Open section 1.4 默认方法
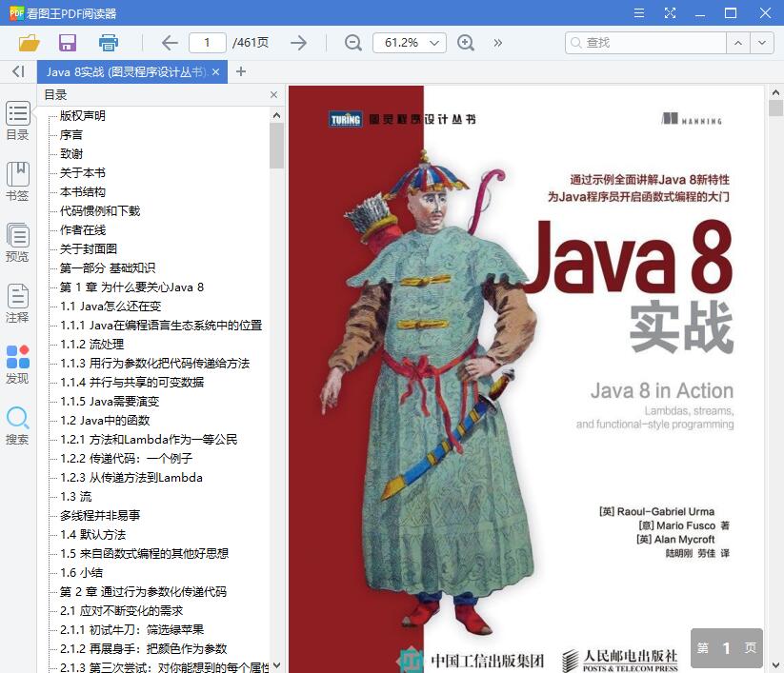This screenshot has width=784, height=673. [x=93, y=535]
